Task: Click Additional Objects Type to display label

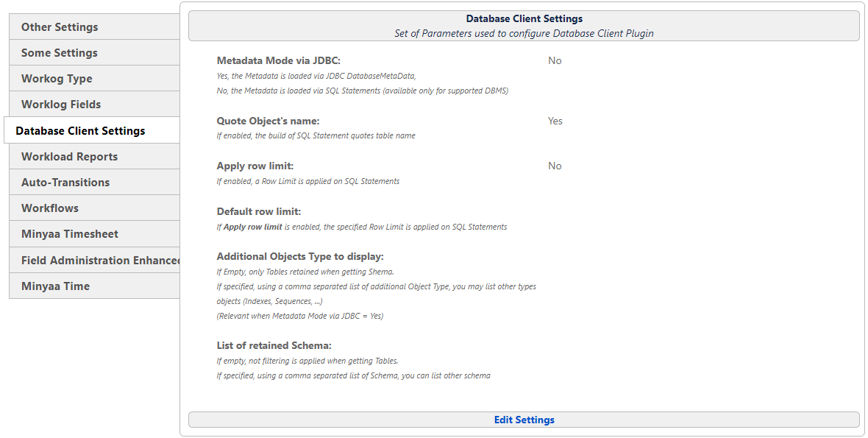Action: click(300, 257)
